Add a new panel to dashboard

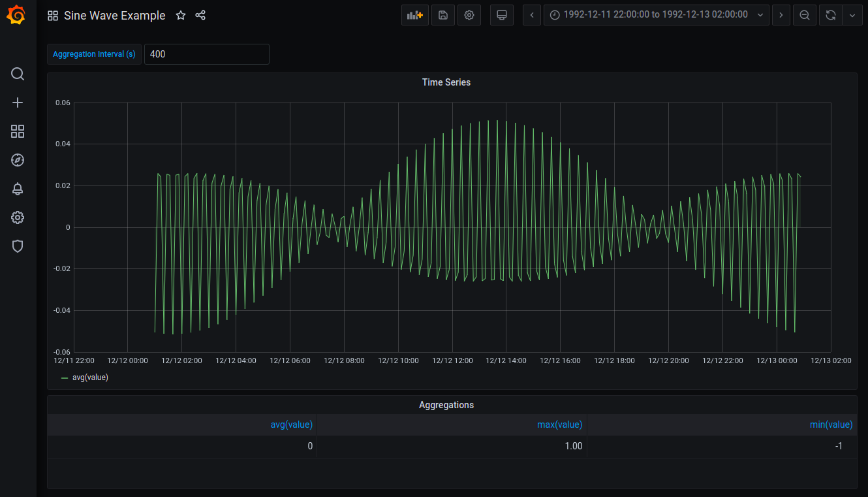pos(415,15)
